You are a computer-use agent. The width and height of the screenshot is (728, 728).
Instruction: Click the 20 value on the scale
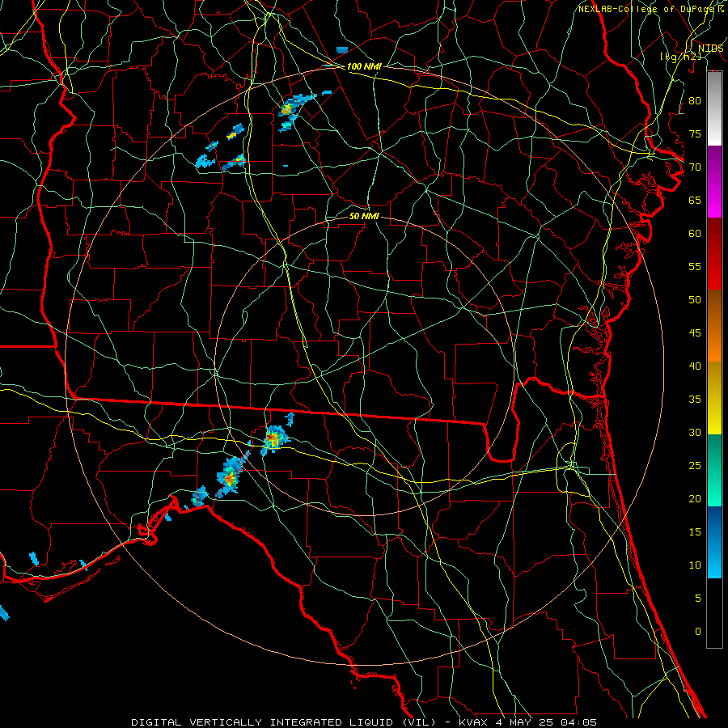[x=695, y=499]
